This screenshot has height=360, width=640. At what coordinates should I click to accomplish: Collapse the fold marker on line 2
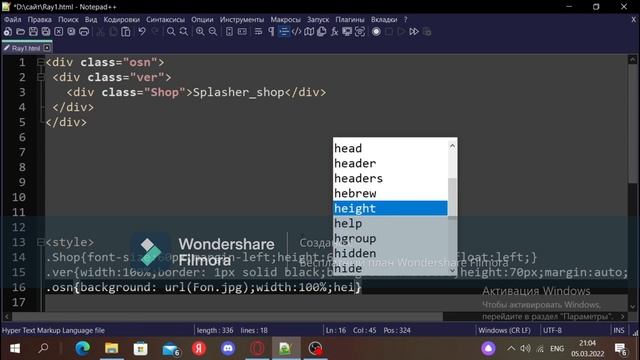coord(40,77)
